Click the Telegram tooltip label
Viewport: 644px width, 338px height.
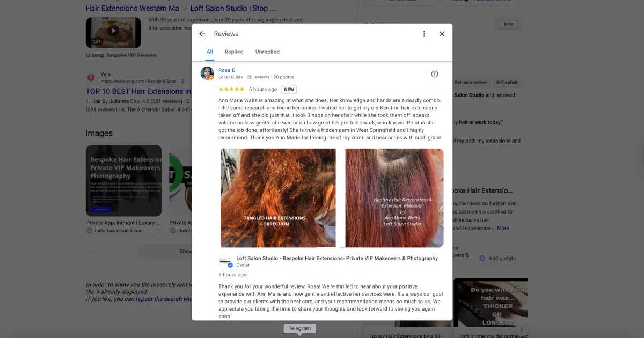299,328
